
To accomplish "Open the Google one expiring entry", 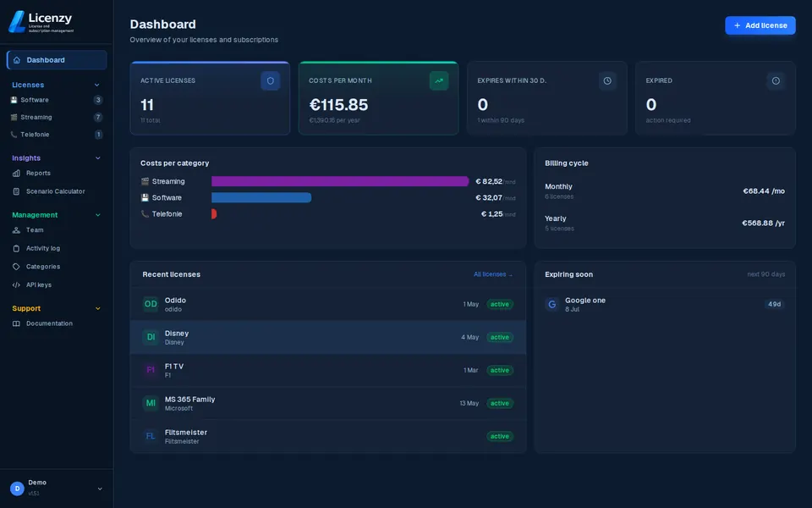I will click(665, 304).
